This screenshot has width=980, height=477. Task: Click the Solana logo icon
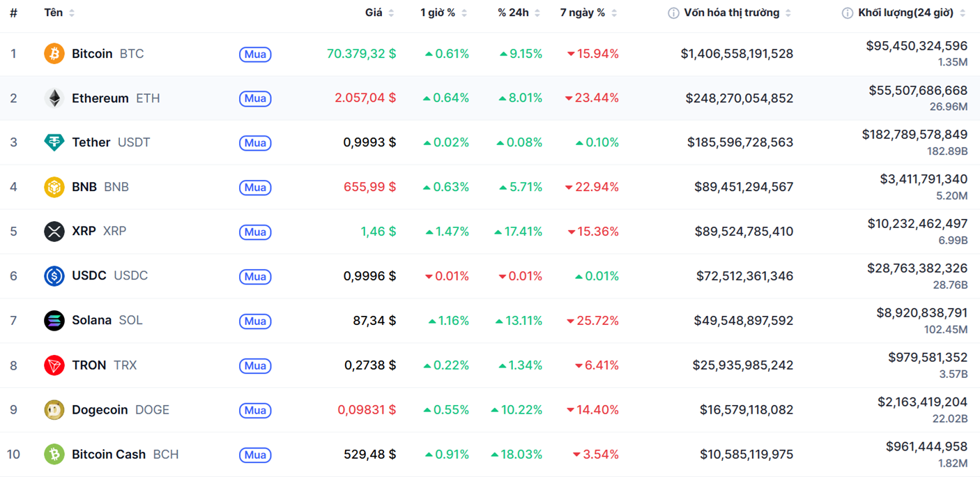click(x=54, y=321)
